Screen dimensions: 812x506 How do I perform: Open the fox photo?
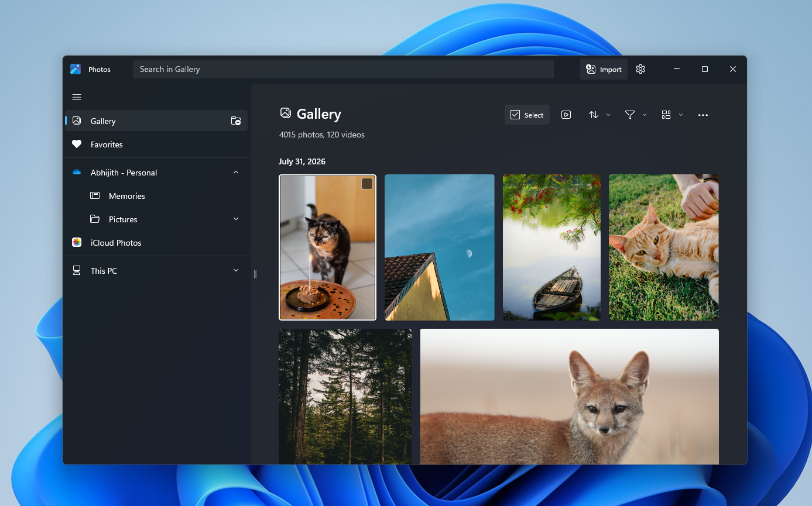click(x=570, y=397)
